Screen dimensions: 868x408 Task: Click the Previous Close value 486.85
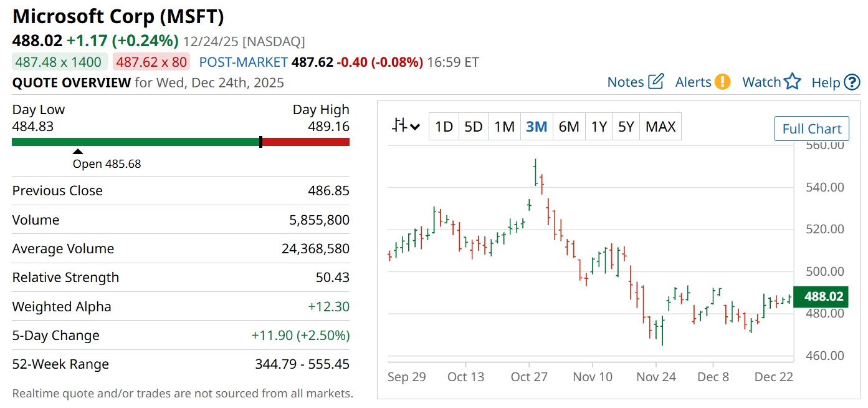328,191
